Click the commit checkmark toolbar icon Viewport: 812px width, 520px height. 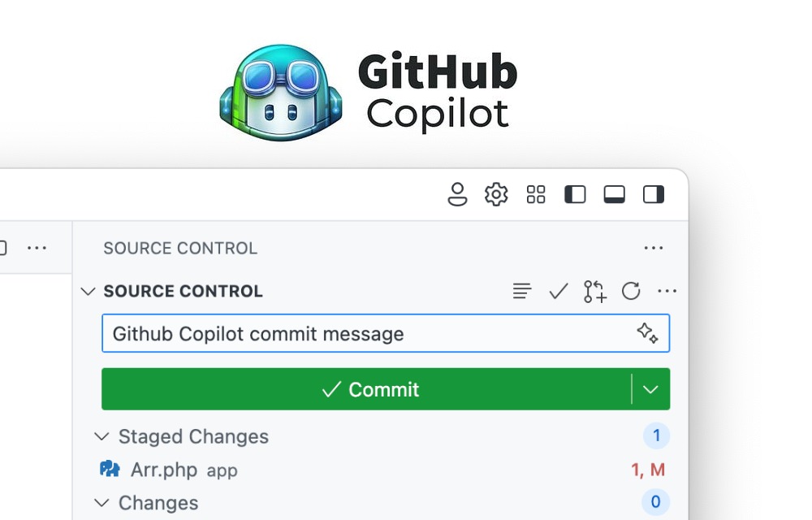pyautogui.click(x=558, y=291)
